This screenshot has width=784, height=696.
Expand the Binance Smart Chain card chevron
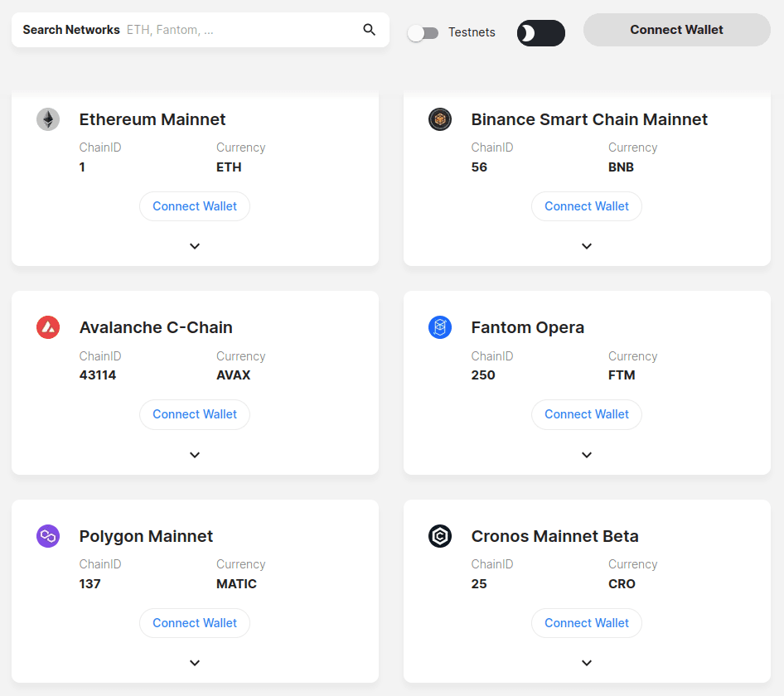tap(587, 246)
